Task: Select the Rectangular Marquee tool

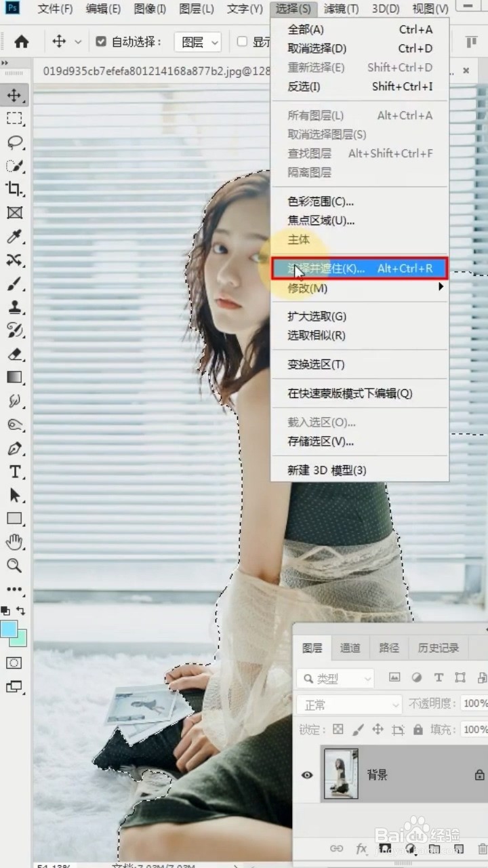Action: pos(14,119)
